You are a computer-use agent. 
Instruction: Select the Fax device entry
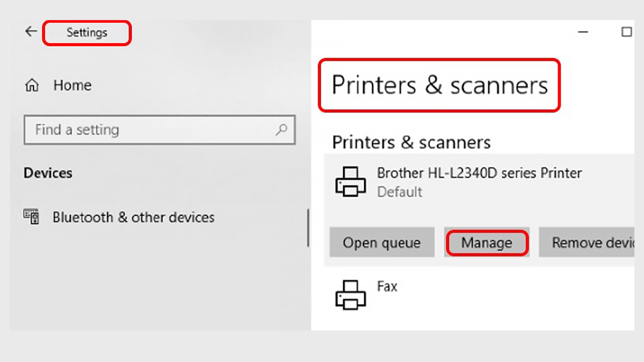[x=387, y=287]
